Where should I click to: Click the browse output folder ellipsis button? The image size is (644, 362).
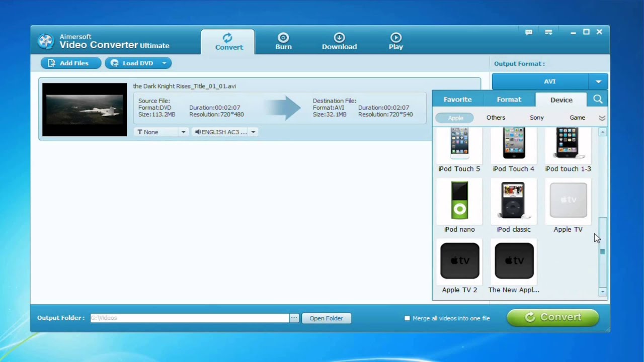point(294,318)
